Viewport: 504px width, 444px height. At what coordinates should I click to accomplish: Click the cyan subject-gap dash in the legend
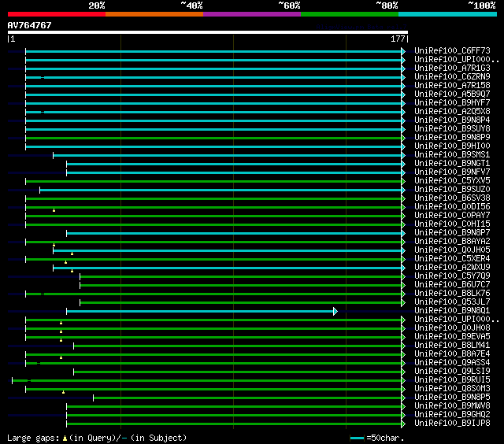click(x=124, y=438)
